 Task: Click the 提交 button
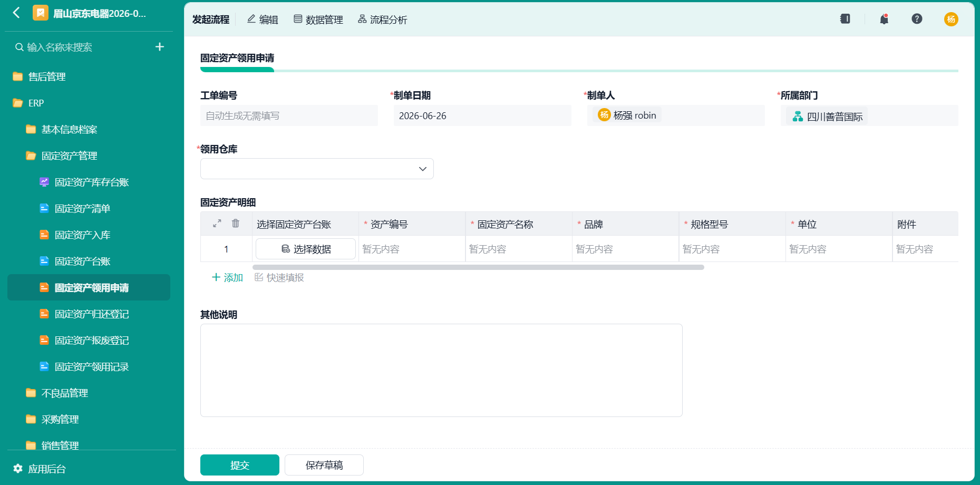point(240,465)
